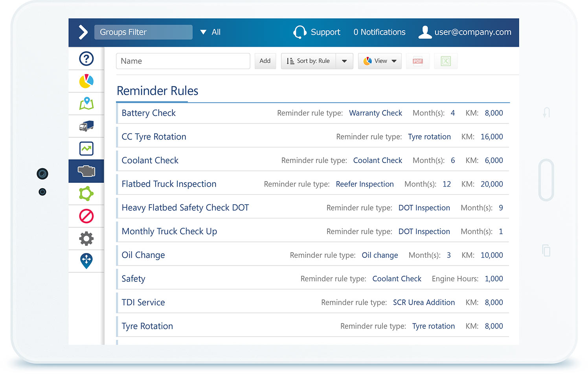Open the trend chart activity sidebar icon
Image resolution: width=588 pixels, height=374 pixels.
86,148
